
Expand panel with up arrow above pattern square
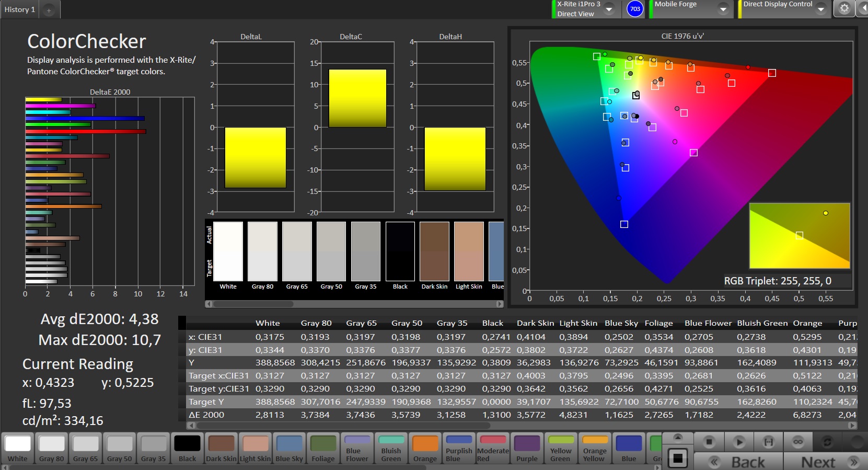point(678,437)
